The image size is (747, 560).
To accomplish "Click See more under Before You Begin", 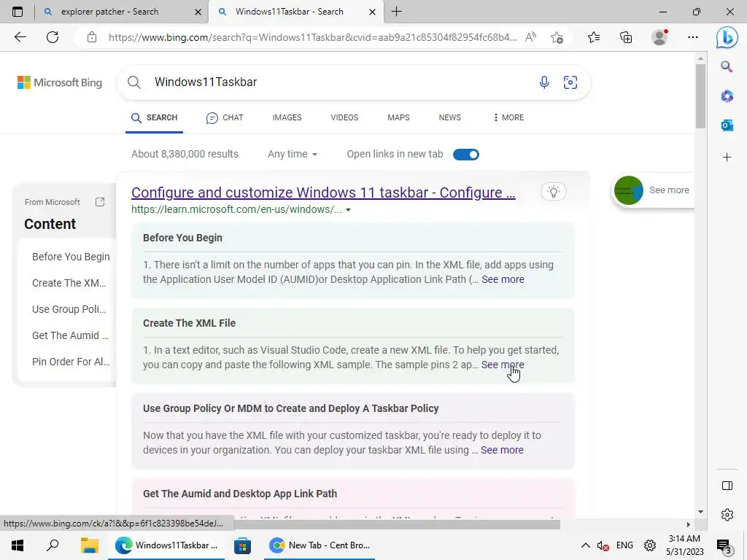I will tap(503, 279).
